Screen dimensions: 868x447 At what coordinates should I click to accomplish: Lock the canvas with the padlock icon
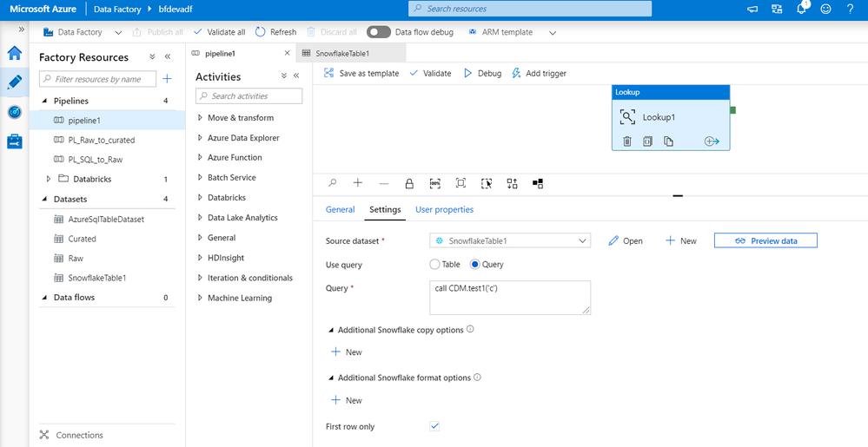409,183
